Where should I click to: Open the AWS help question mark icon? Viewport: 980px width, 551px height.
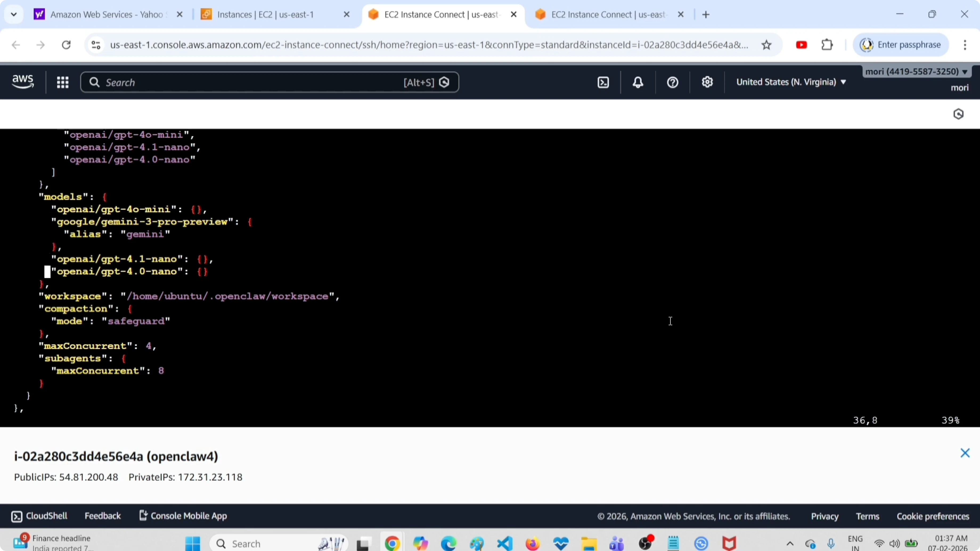pyautogui.click(x=673, y=83)
